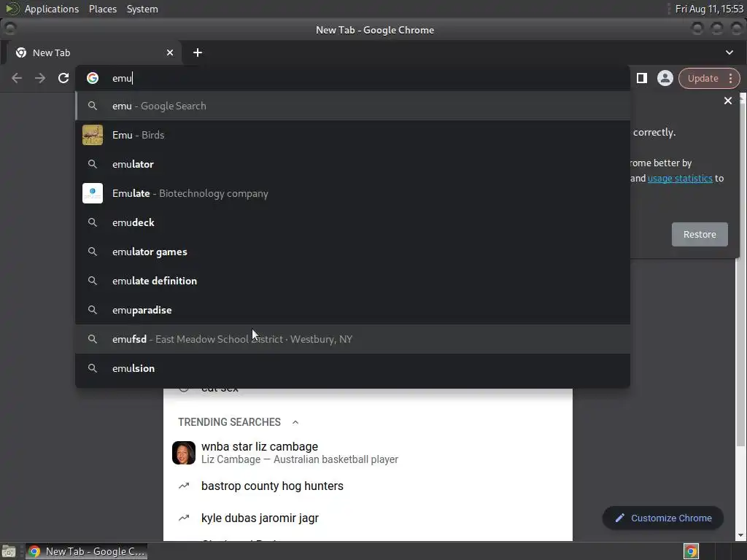747x560 pixels.
Task: Reload the page with the refresh icon
Action: tap(63, 78)
